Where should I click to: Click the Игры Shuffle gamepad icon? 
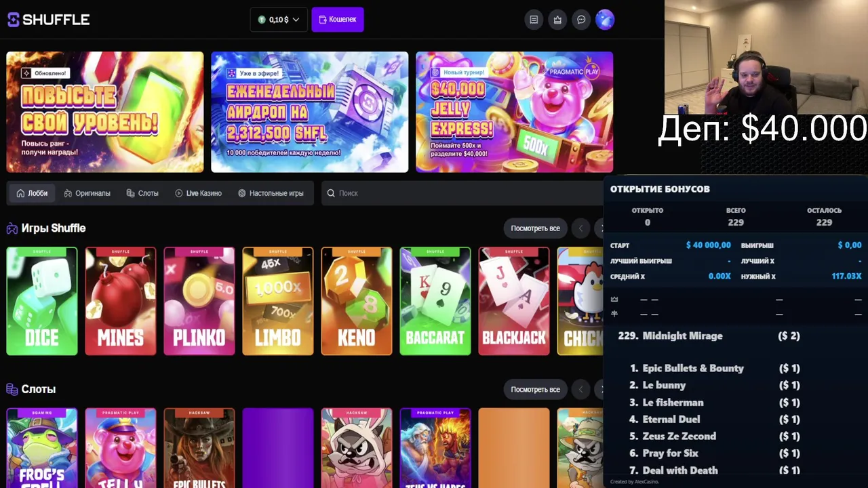pyautogui.click(x=12, y=228)
